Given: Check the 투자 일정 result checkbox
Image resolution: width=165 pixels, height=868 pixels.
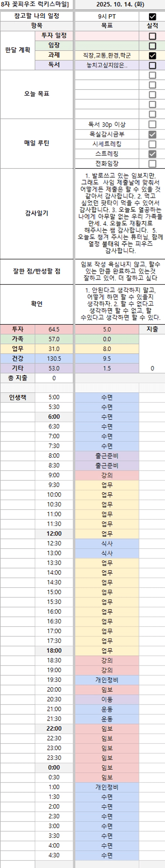Looking at the screenshot, I should (152, 36).
